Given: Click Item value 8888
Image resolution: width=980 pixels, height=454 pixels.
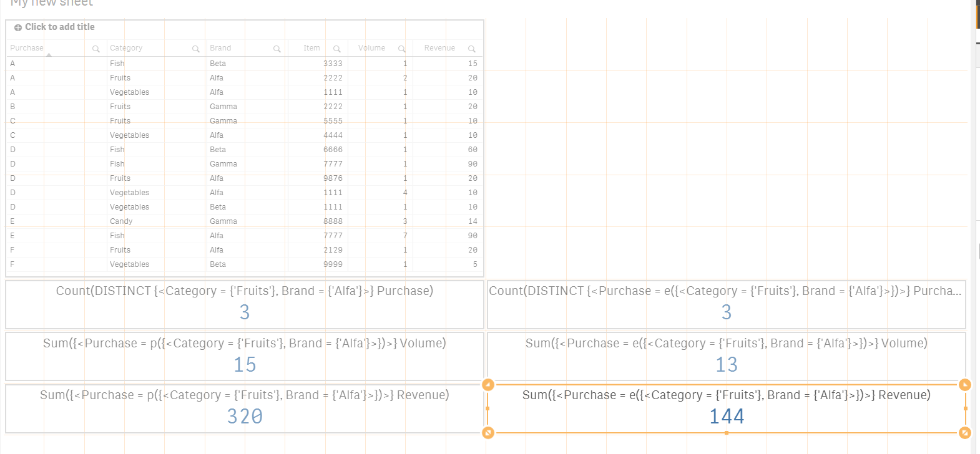Looking at the screenshot, I should click(333, 221).
